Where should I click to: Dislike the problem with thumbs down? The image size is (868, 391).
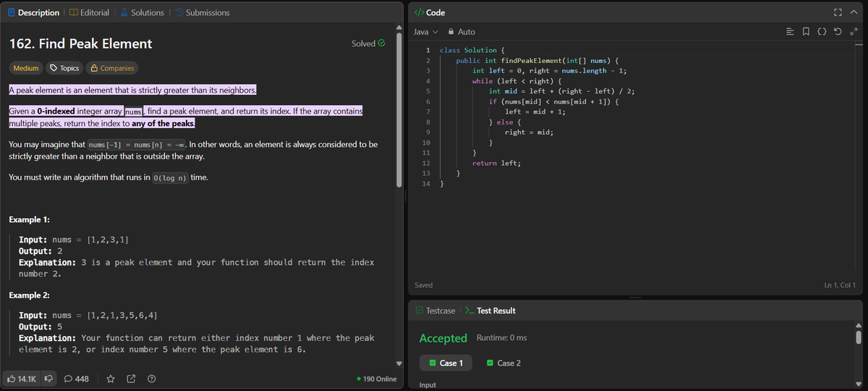(51, 378)
